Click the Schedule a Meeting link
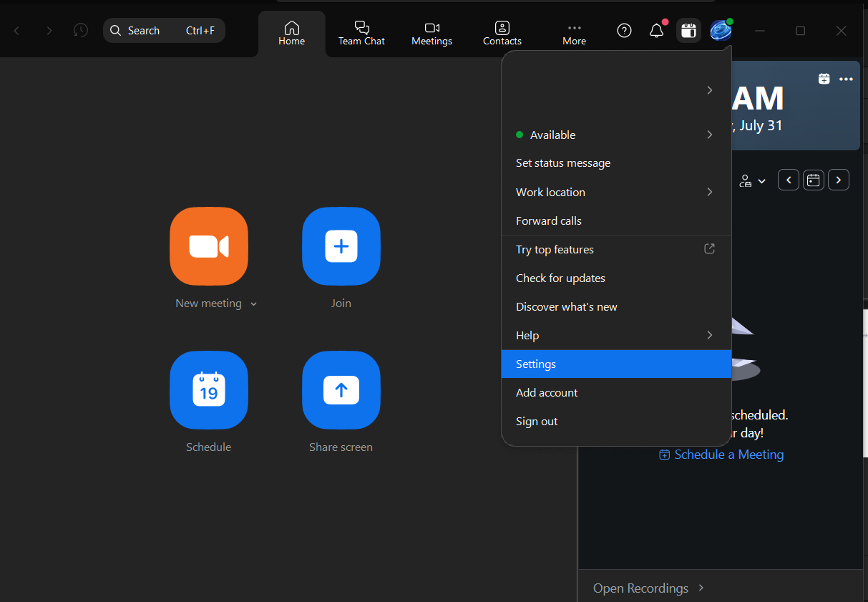Viewport: 868px width, 602px height. (728, 455)
